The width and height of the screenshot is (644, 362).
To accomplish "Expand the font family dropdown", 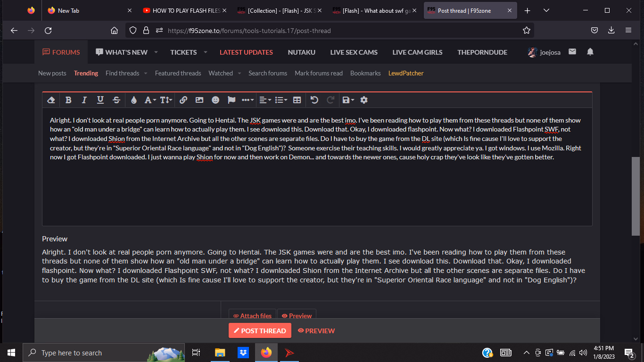I will tap(150, 100).
